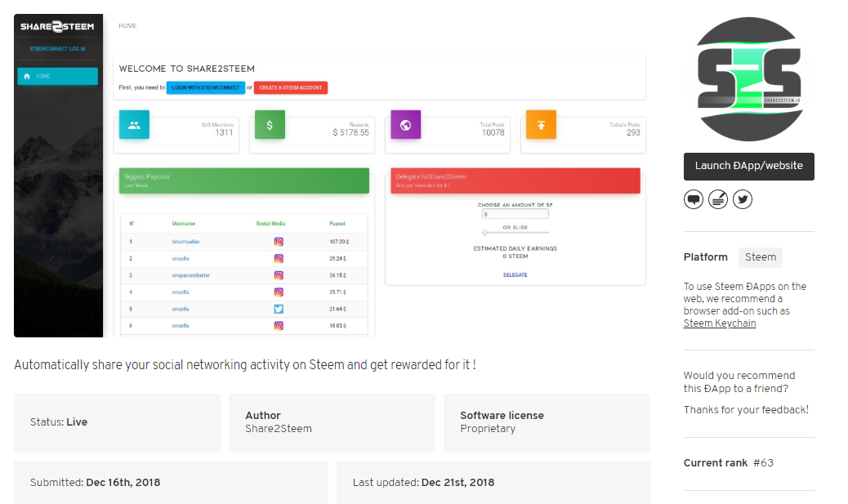Click the 10078 total posts count
The width and height of the screenshot is (848, 504).
point(493,132)
